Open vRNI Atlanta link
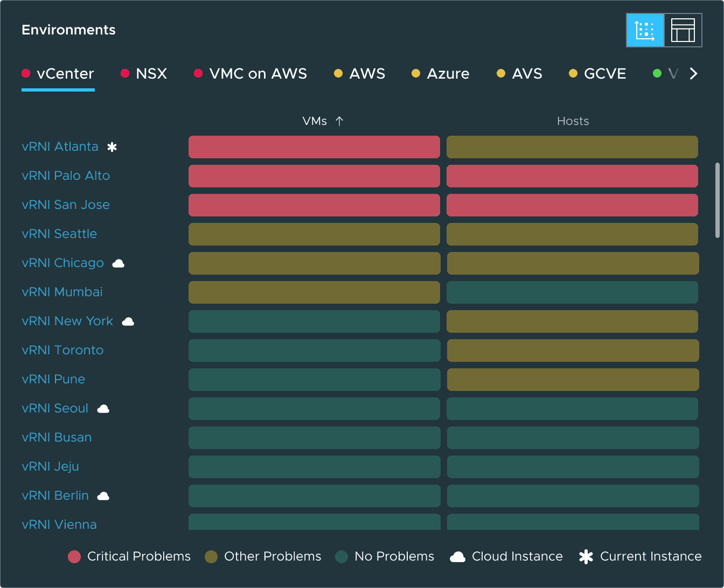 click(x=60, y=146)
